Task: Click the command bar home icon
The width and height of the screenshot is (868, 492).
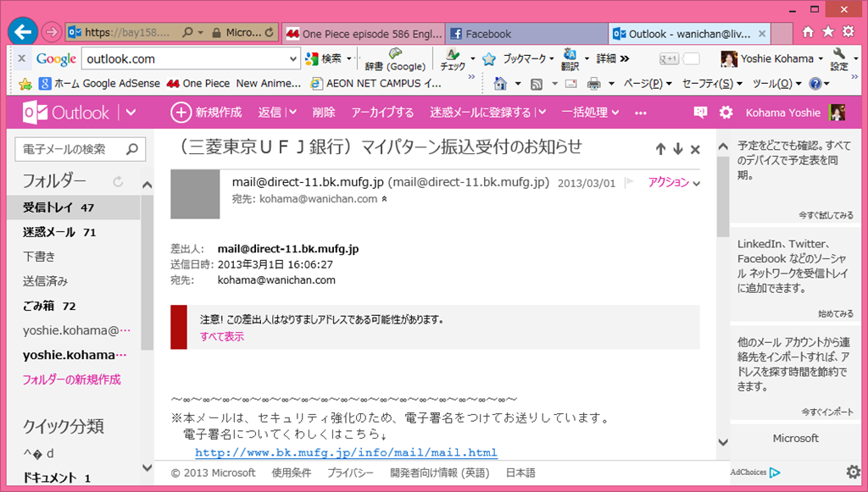Action: click(500, 84)
